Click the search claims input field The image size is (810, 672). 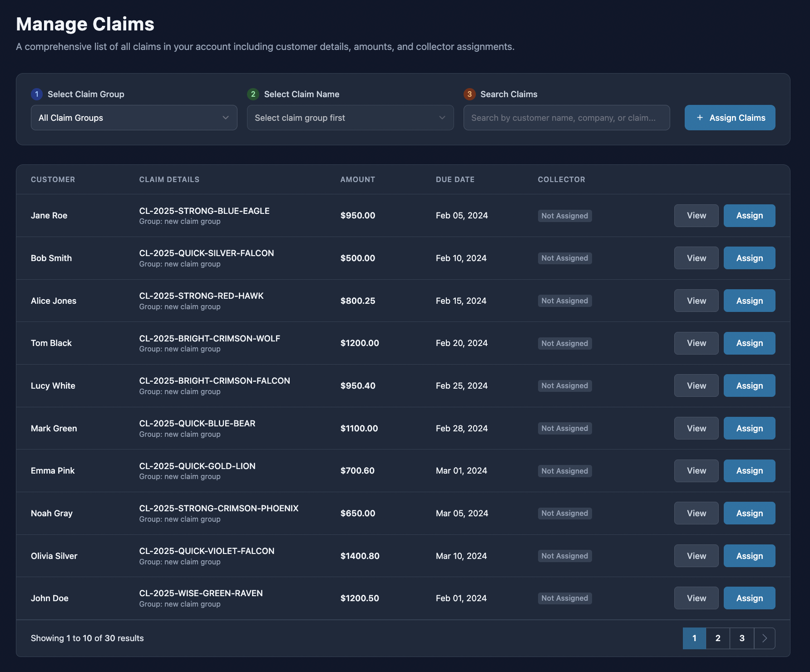(x=566, y=118)
